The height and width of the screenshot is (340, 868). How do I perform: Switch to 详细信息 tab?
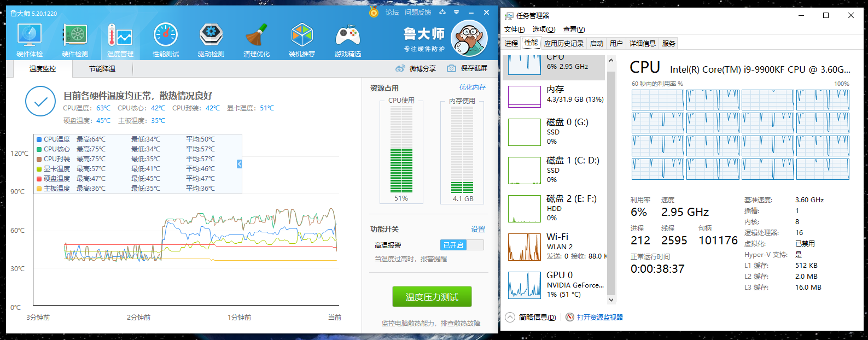click(x=643, y=43)
